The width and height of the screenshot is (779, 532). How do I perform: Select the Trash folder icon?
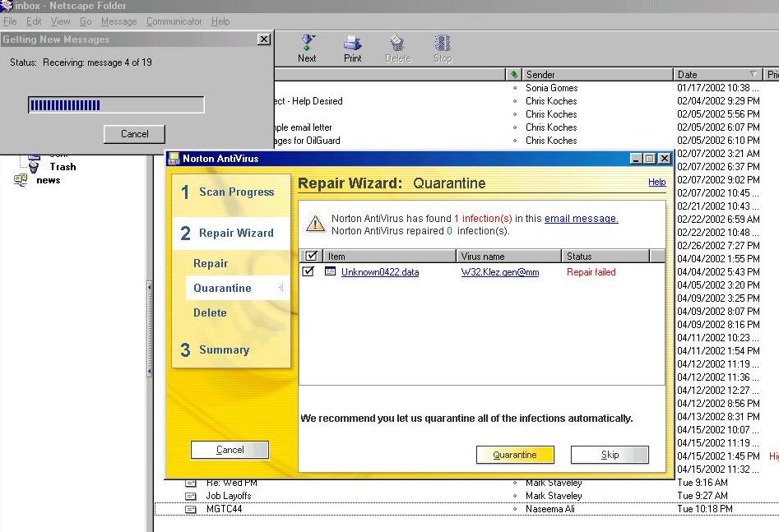(x=34, y=167)
